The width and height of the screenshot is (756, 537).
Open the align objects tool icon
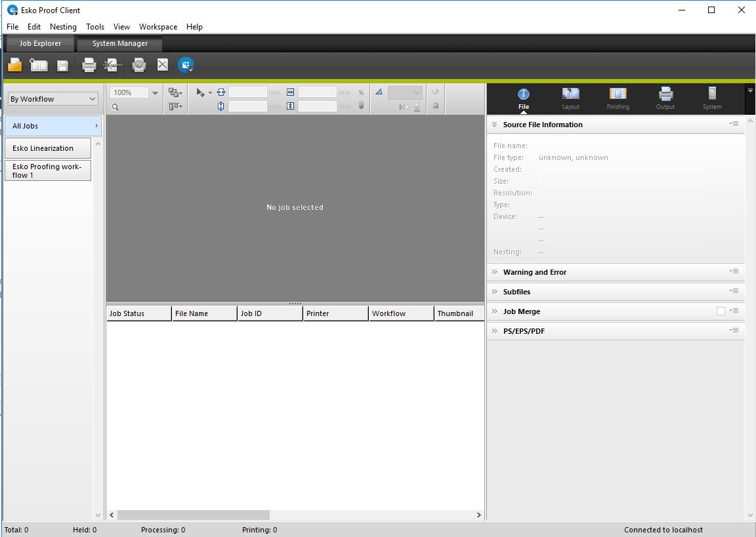pos(175,106)
